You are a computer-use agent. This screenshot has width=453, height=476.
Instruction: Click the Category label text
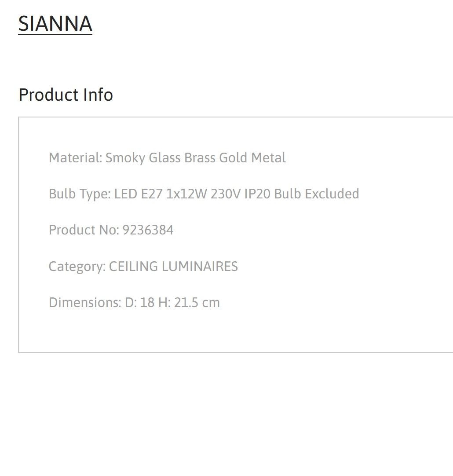click(77, 267)
